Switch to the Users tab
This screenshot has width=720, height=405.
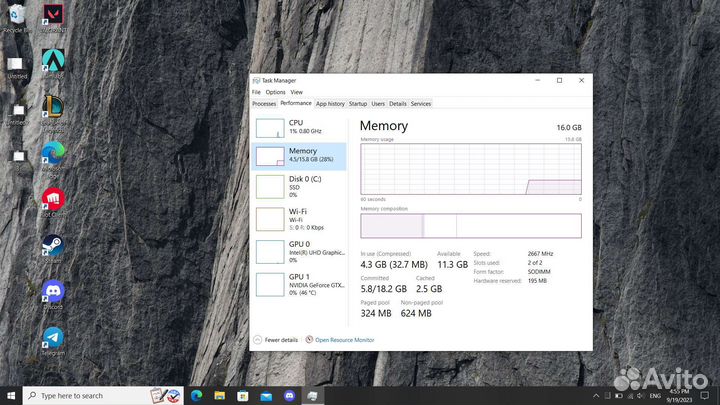point(378,104)
